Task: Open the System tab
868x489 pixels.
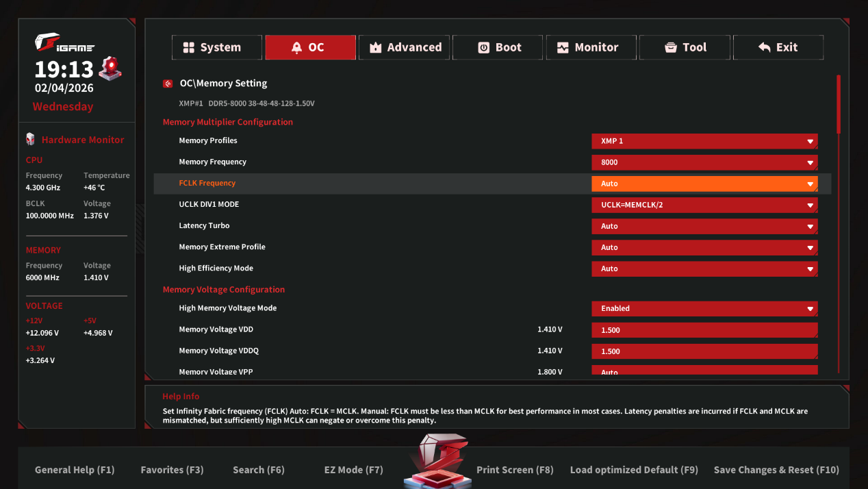Action: [217, 47]
